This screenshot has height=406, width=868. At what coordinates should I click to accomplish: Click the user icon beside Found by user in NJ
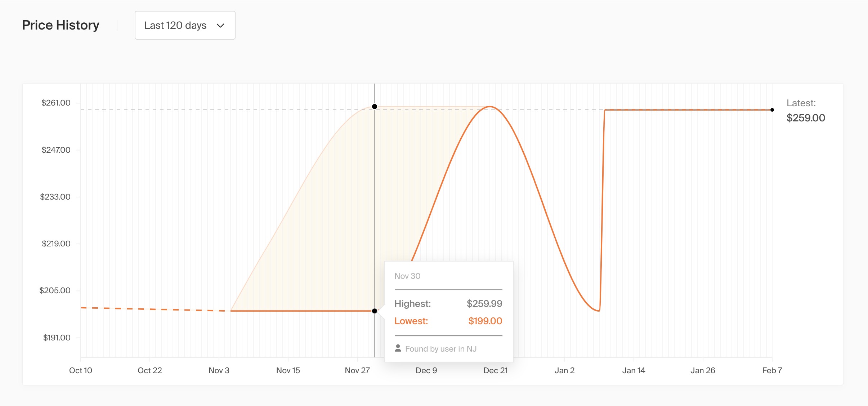(398, 348)
